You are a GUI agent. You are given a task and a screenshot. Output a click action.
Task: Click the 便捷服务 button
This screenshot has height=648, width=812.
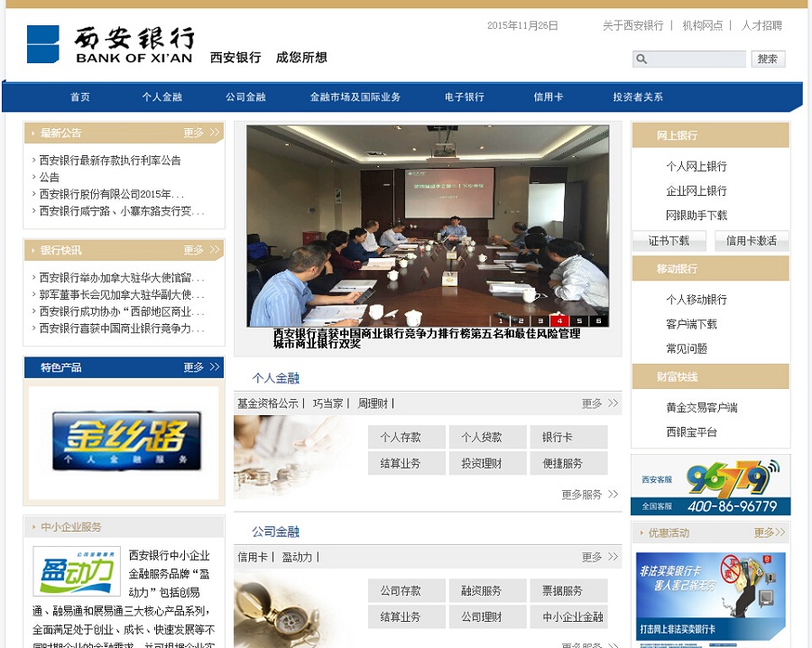click(568, 463)
